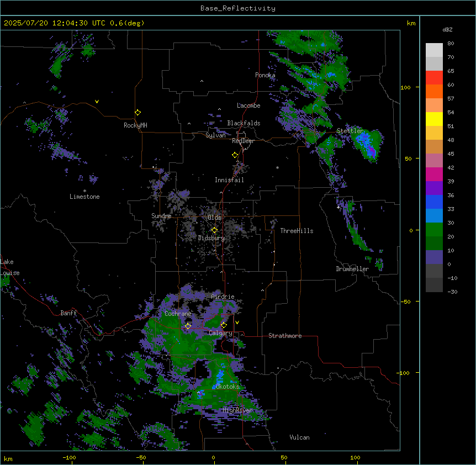476x465 pixels.
Task: Click the Banff label
Action: 68,313
